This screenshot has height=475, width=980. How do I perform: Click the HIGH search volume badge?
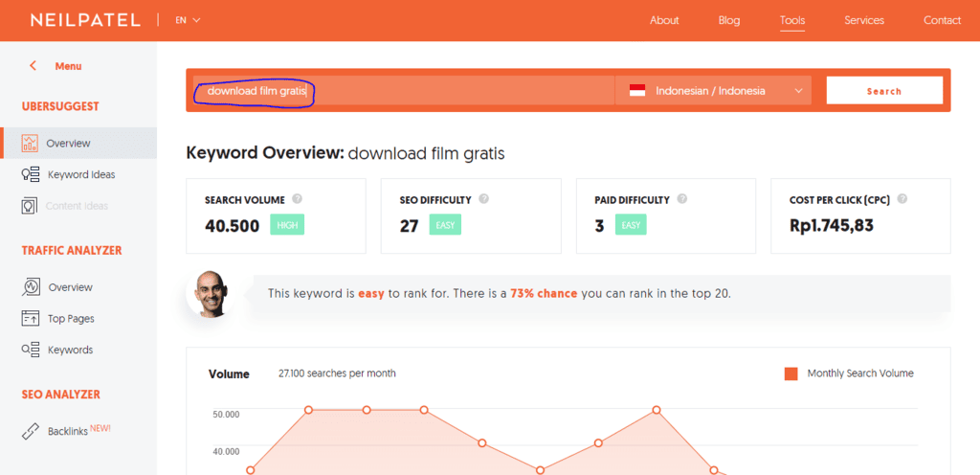(287, 225)
